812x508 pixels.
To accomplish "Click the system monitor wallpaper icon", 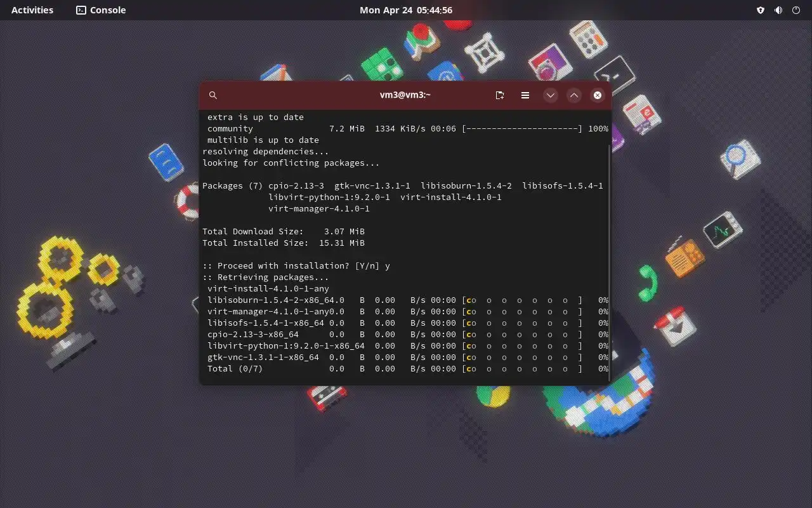I will [x=723, y=230].
